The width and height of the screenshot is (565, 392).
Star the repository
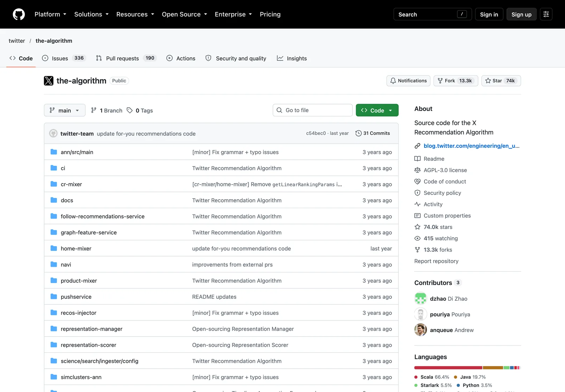click(x=501, y=81)
